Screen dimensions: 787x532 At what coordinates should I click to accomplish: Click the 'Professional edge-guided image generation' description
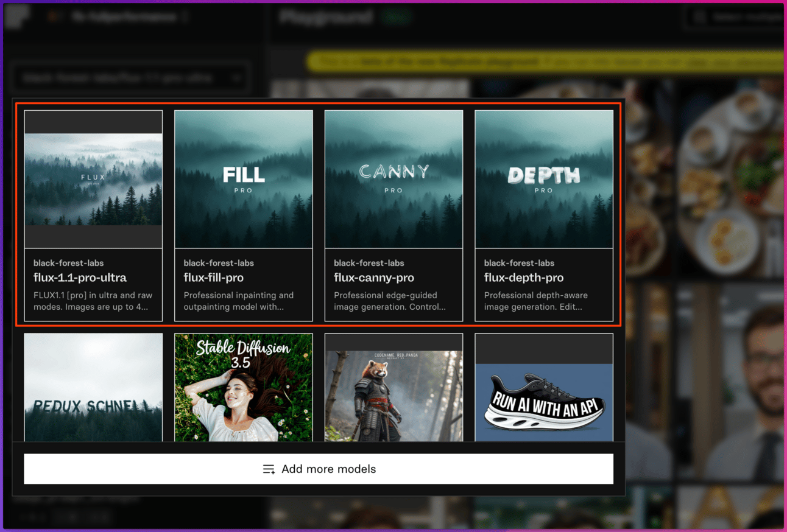tap(390, 301)
